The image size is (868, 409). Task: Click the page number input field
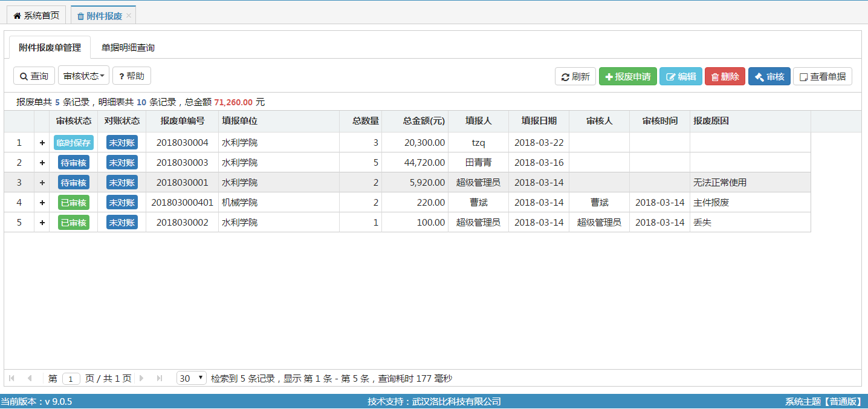click(71, 379)
